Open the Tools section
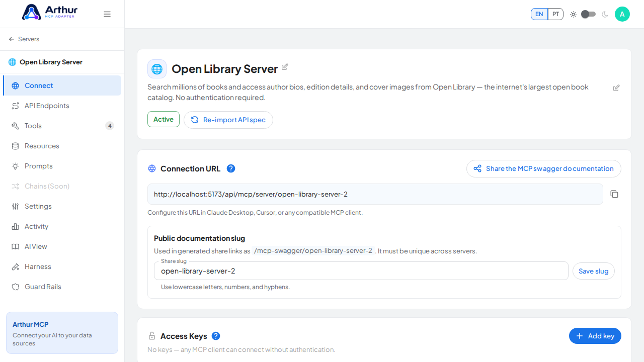Screen dimensions: 644x362 pyautogui.click(x=62, y=126)
